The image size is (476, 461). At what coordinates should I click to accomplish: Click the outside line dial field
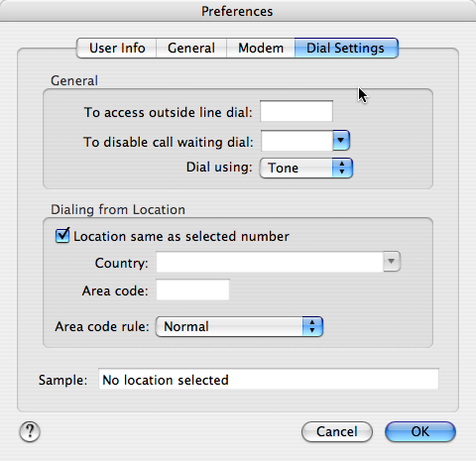coord(297,111)
